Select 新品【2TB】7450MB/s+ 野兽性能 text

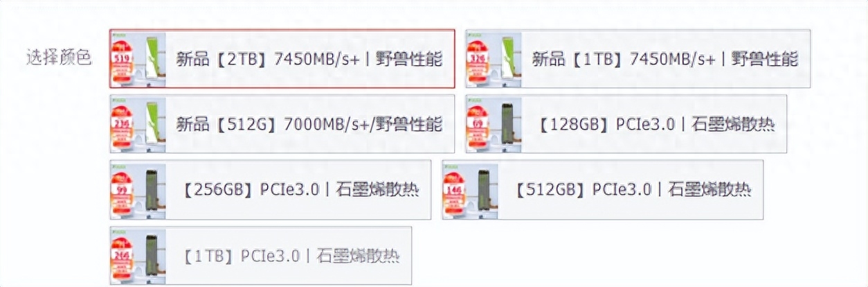coord(309,59)
